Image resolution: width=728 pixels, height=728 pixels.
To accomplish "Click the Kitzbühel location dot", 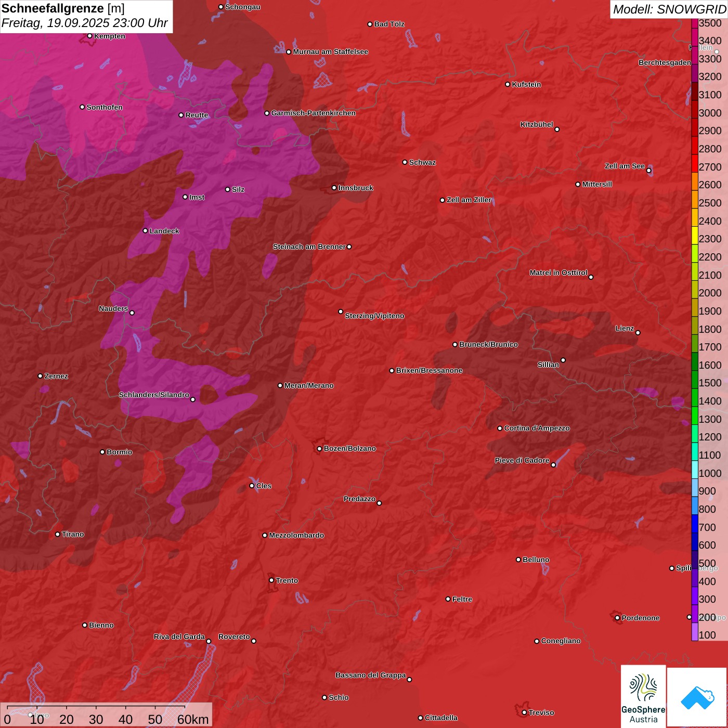I will (x=557, y=129).
